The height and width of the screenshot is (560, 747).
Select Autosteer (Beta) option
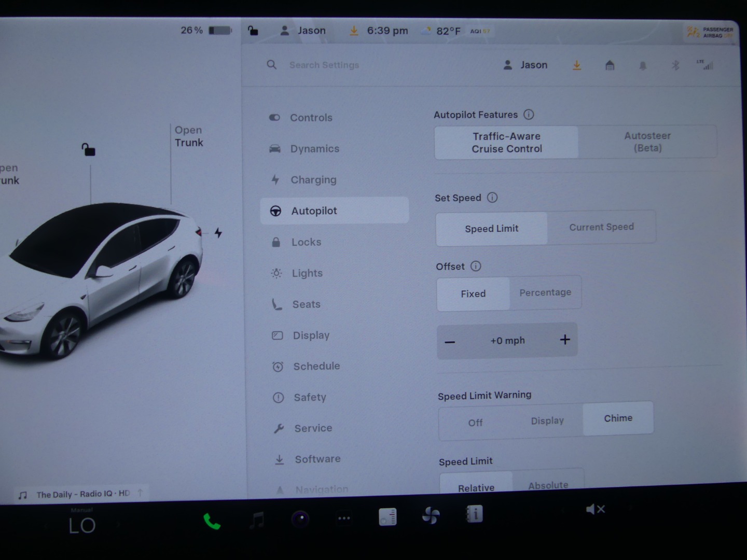tap(647, 142)
